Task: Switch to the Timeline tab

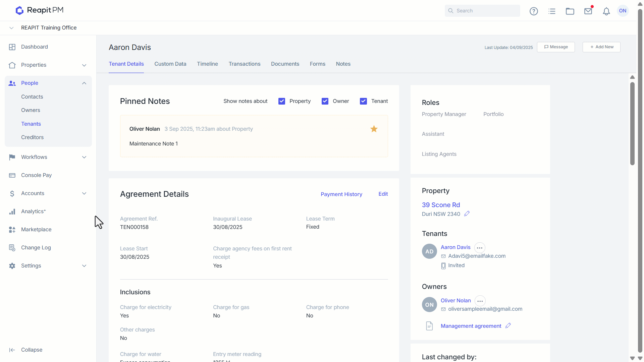Action: (207, 64)
